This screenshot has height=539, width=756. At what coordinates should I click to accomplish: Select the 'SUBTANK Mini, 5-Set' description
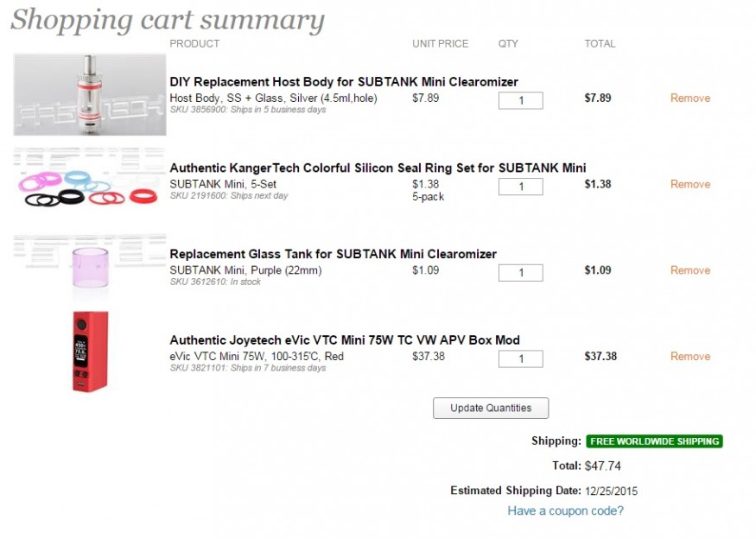[x=223, y=184]
